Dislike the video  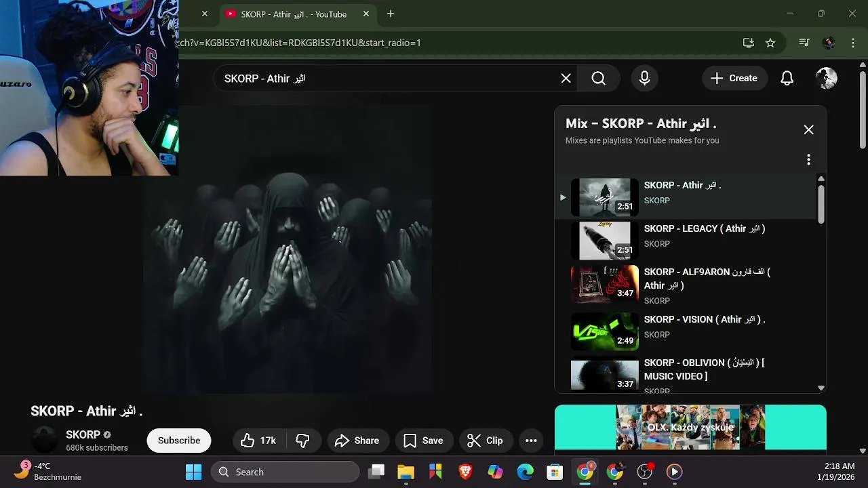(303, 441)
